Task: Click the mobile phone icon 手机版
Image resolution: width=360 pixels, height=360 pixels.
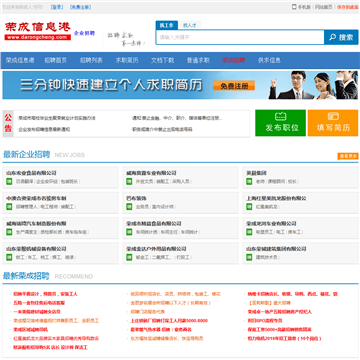Action: [301, 7]
